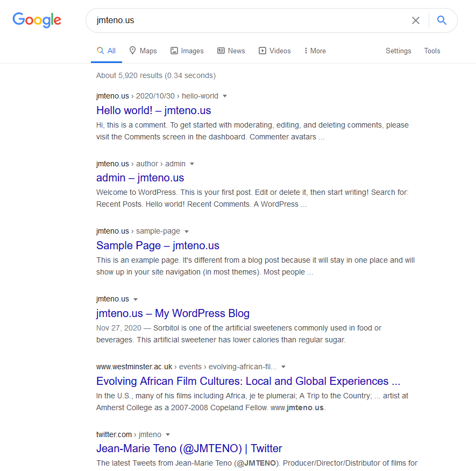Expand dropdown arrow next to hello-world URL
Viewport: 476px width, 471px height.
tap(225, 96)
